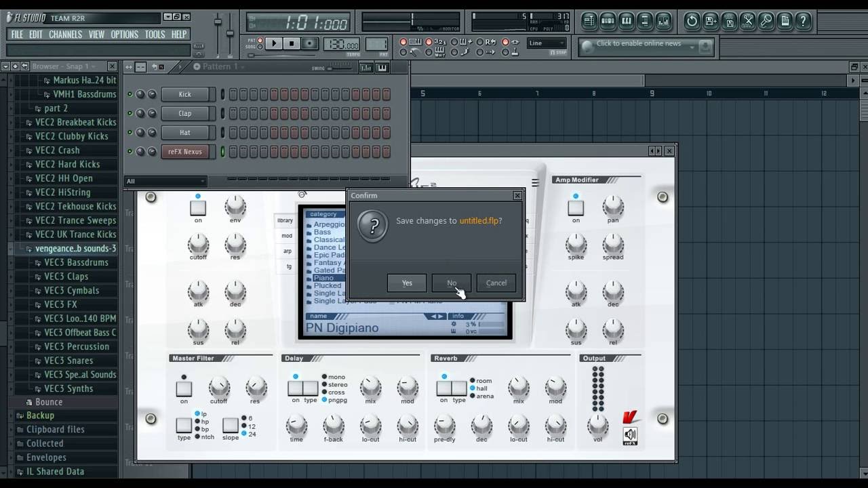Select the Clap channel button

[185, 114]
